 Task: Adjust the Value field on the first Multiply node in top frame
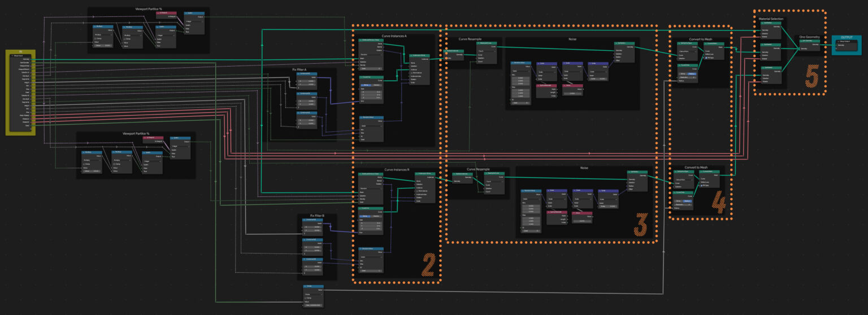tap(103, 45)
